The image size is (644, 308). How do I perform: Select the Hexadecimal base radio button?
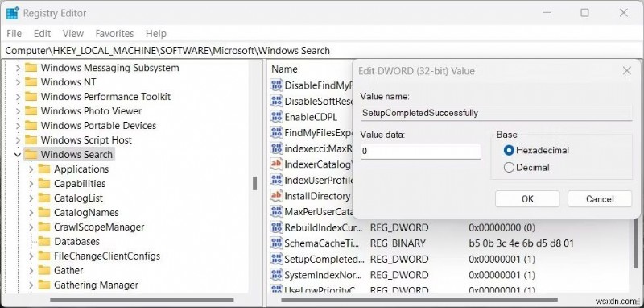click(509, 150)
